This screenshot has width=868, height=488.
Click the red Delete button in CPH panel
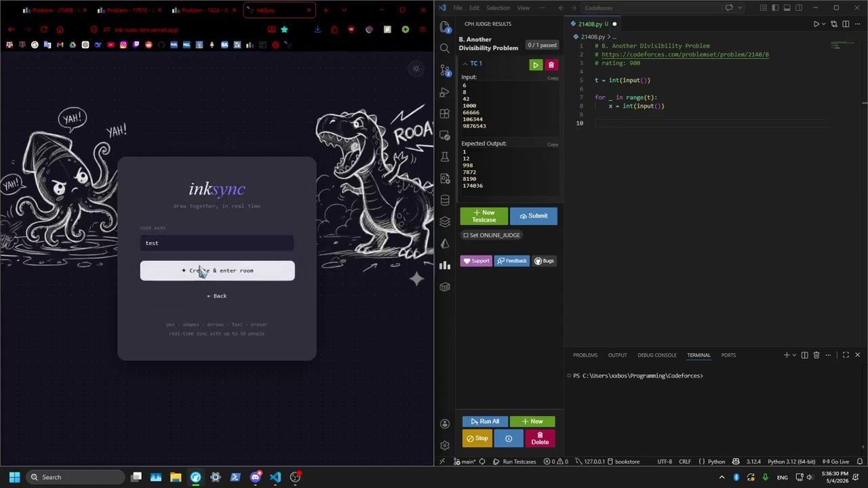pyautogui.click(x=540, y=439)
